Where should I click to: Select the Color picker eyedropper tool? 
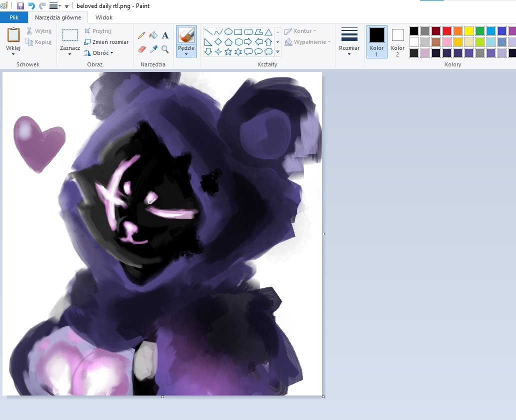(153, 49)
